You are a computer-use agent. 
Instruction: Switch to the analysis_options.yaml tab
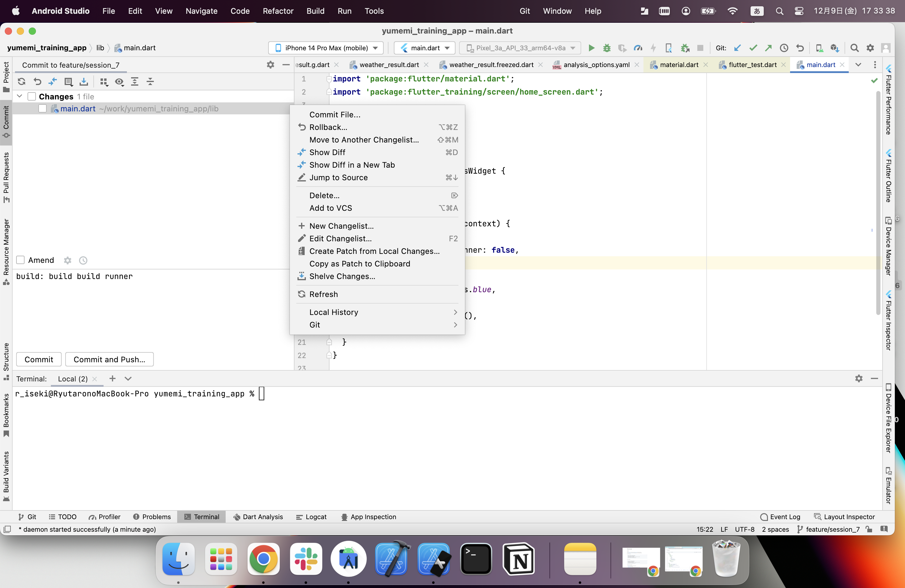pos(596,65)
